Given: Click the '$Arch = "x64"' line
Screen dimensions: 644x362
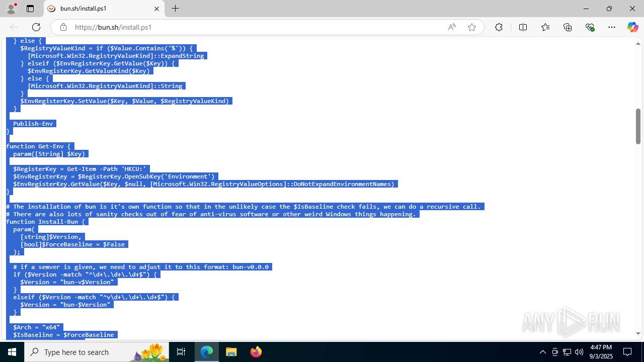Looking at the screenshot, I should coord(37,327).
